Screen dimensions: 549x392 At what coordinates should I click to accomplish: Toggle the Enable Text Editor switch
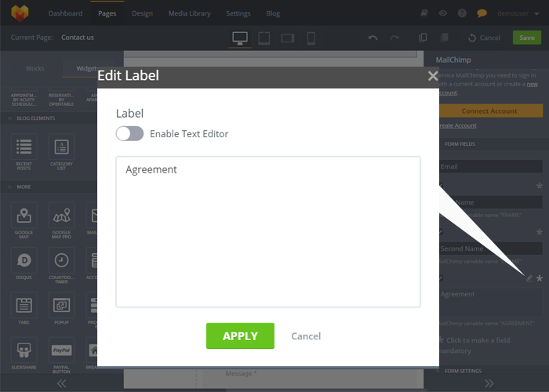pyautogui.click(x=129, y=134)
